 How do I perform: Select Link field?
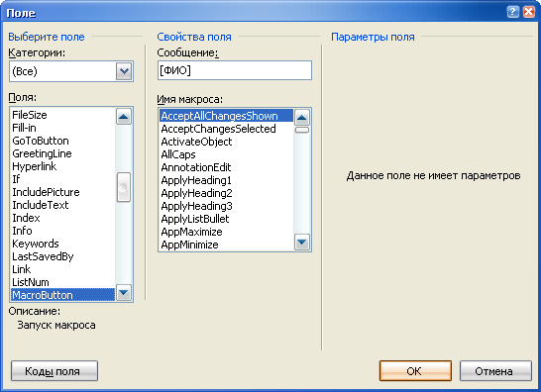[63, 269]
